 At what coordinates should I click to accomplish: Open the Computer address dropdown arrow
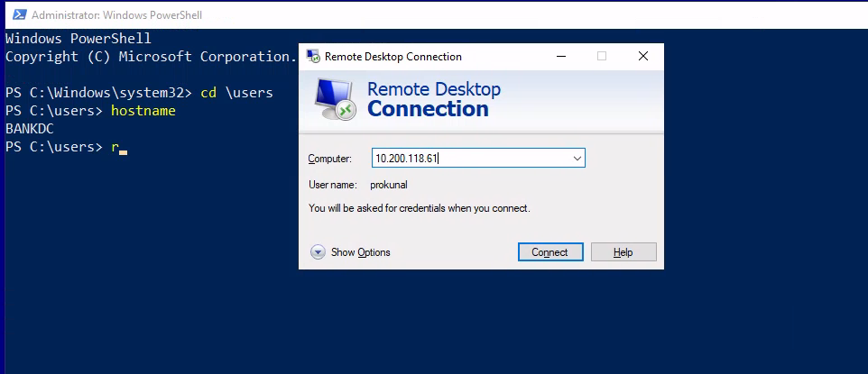point(577,159)
